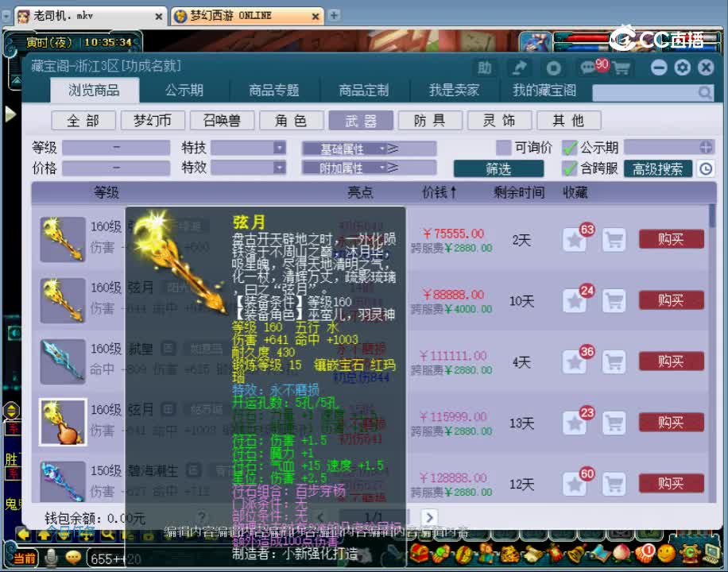Switch to 我的藏宝阁 tab
The height and width of the screenshot is (572, 728).
coord(544,90)
